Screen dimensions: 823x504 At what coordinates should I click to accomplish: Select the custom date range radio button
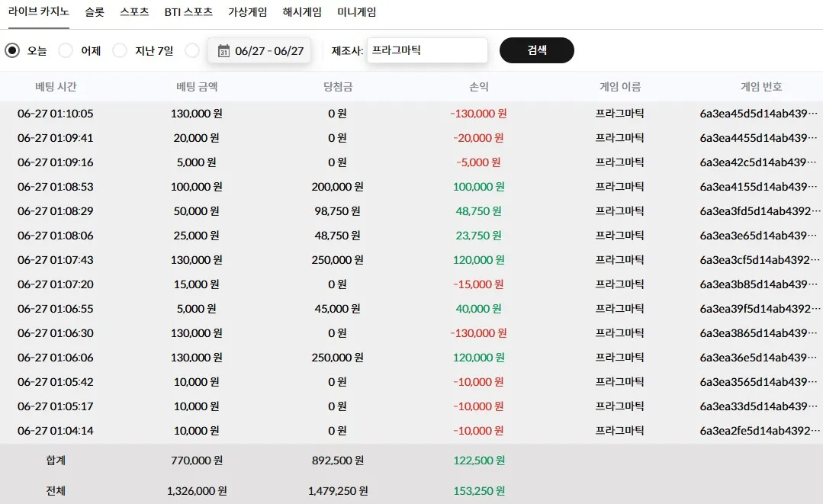[x=192, y=50]
